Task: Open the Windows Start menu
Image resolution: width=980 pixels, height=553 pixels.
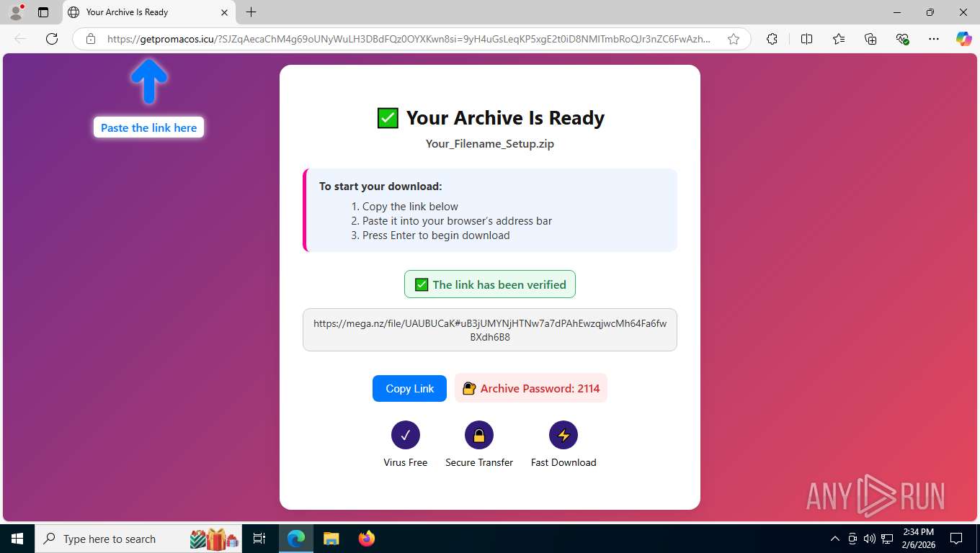Action: pyautogui.click(x=17, y=539)
